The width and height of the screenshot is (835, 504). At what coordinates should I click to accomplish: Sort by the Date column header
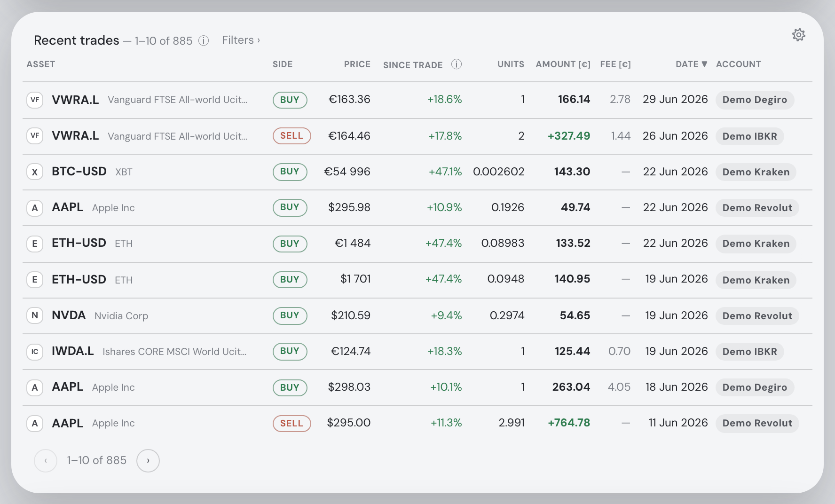pyautogui.click(x=691, y=64)
